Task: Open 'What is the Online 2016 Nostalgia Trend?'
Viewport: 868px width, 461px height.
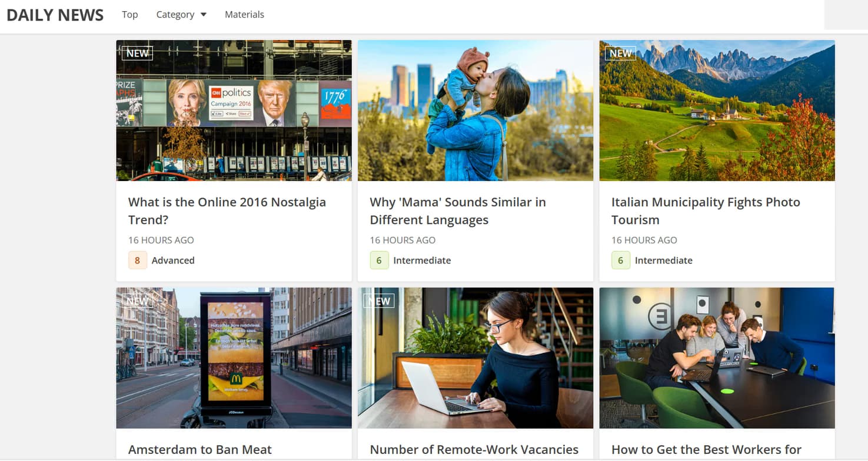Action: tap(227, 211)
